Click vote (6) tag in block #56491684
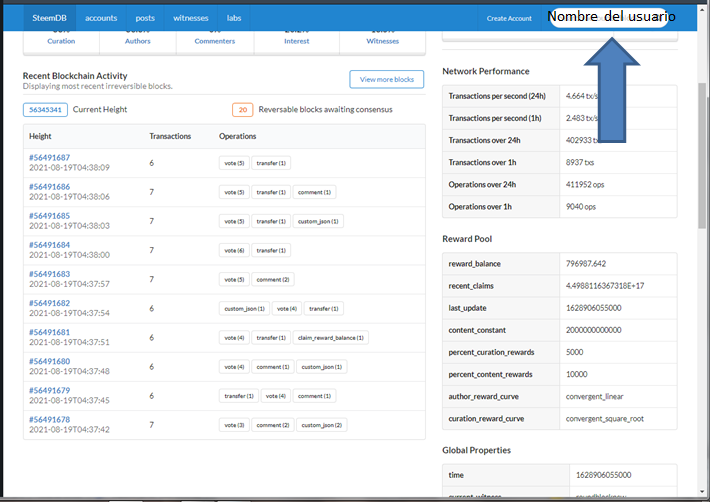 [x=234, y=250]
